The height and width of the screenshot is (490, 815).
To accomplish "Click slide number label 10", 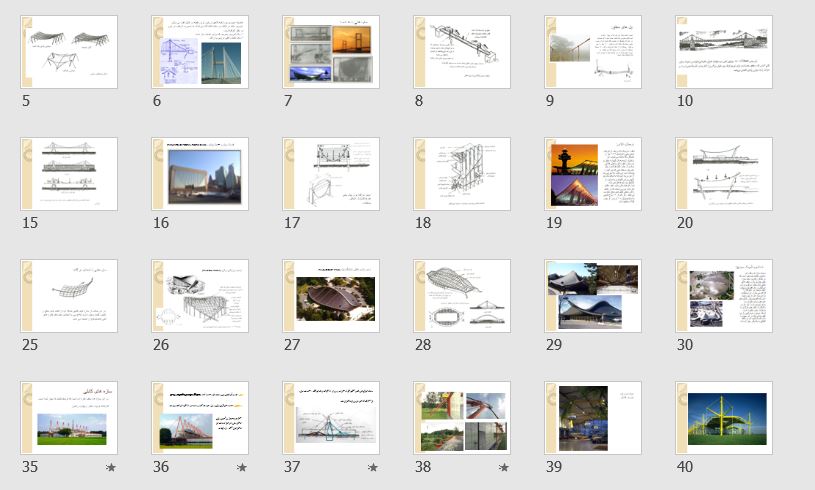I will point(685,101).
